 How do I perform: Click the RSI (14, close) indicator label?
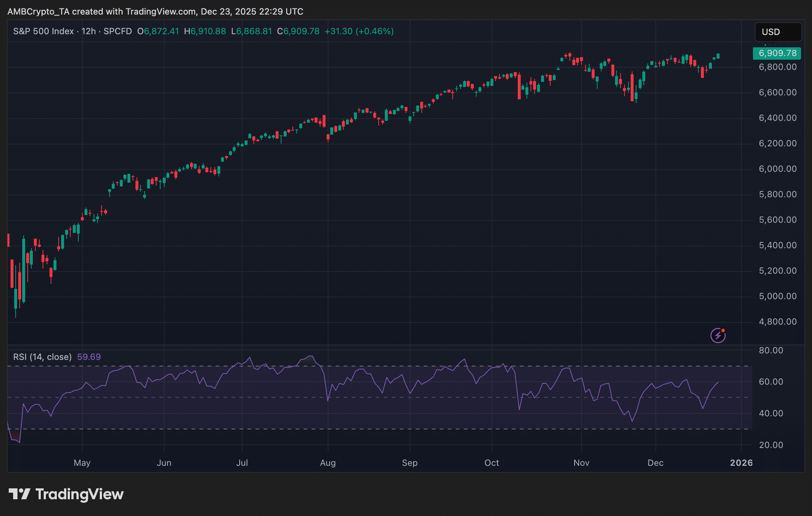click(x=42, y=357)
